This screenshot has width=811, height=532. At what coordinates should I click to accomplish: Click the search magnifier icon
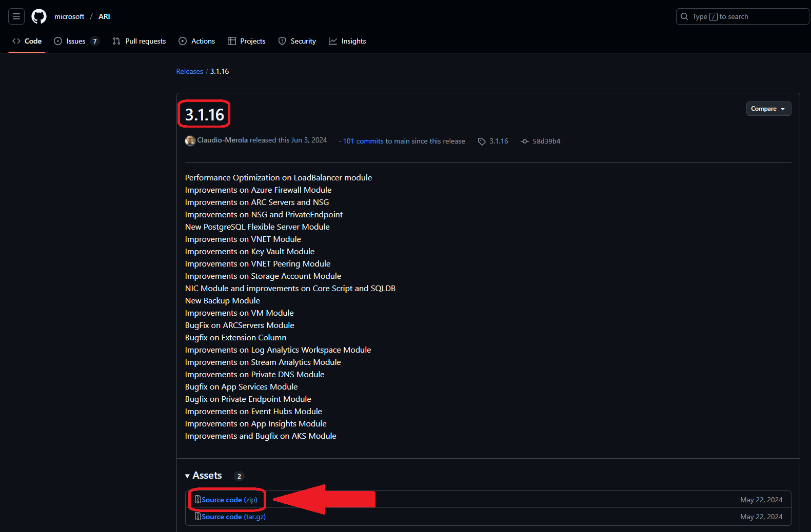pyautogui.click(x=684, y=16)
